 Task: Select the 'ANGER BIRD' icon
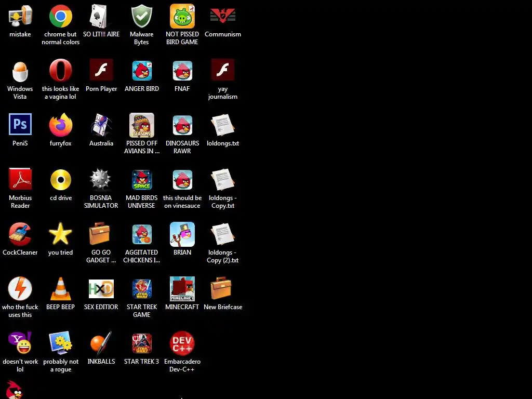pyautogui.click(x=141, y=71)
